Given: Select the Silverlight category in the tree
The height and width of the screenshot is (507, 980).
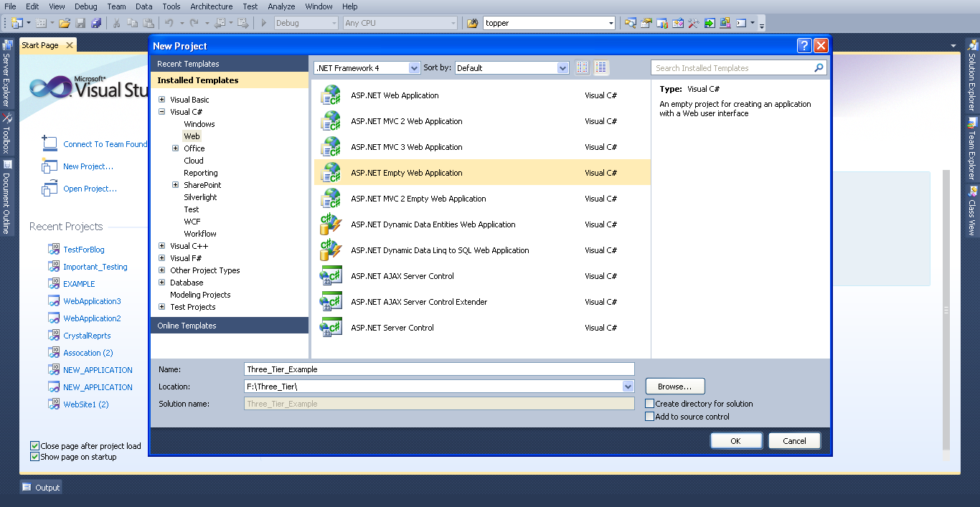Looking at the screenshot, I should pos(200,197).
